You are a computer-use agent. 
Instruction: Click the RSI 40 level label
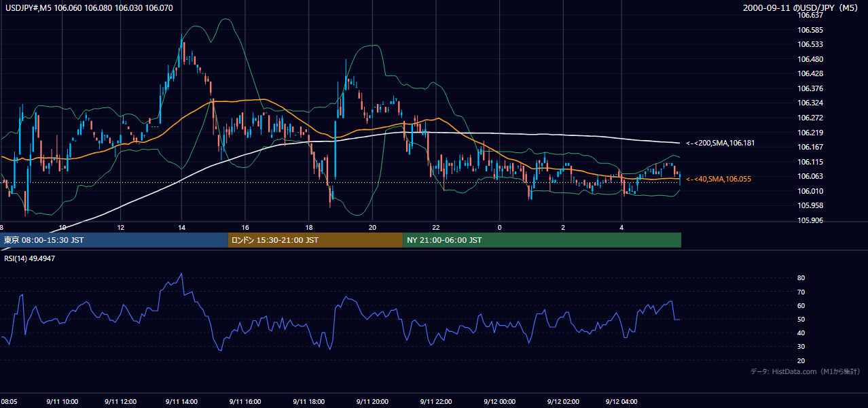coord(801,333)
